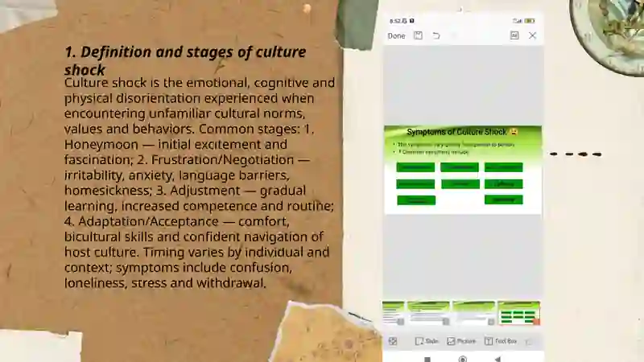Click the culture shock body paragraph
Screen dimensions: 644x362
point(200,183)
